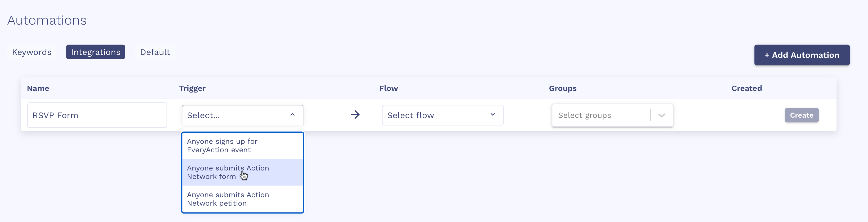Click the Groups column header
Viewport: 868px width, 222px height.
click(x=562, y=89)
